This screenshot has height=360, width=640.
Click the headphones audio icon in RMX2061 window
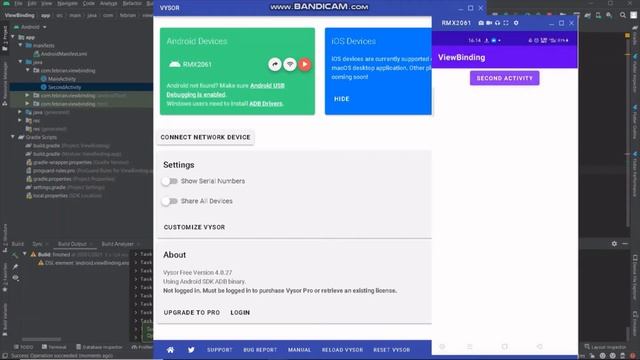click(x=497, y=23)
